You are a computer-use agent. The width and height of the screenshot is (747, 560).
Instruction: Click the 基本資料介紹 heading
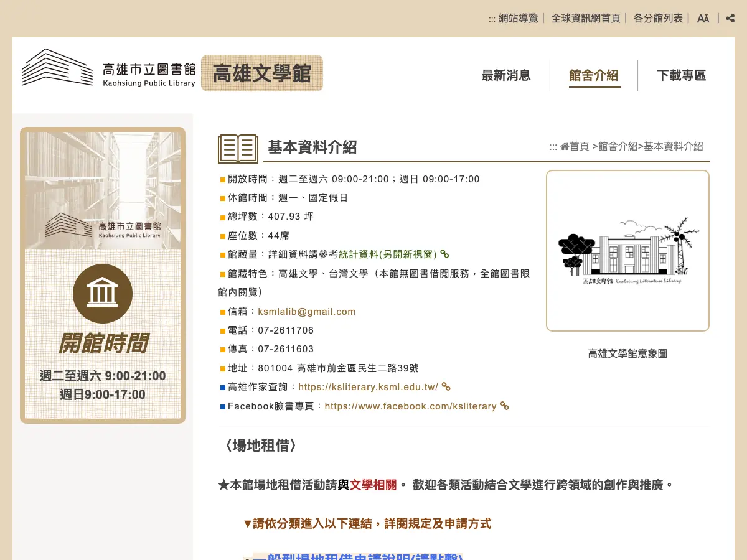click(312, 147)
